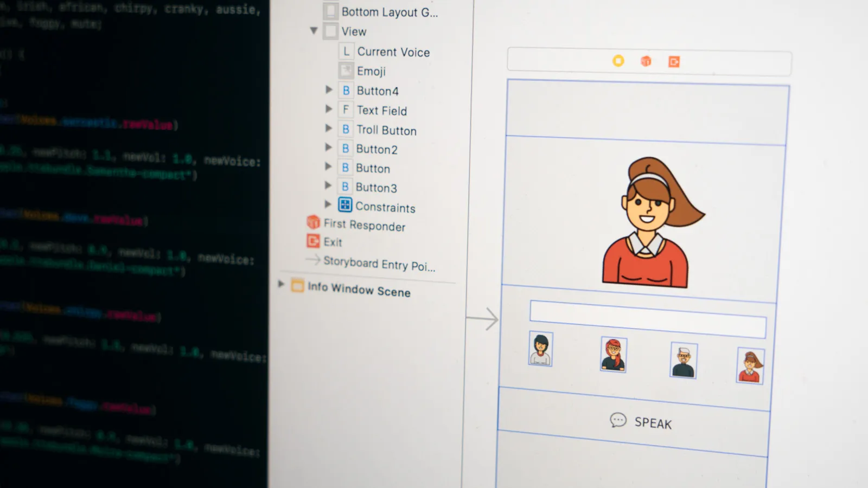
Task: Expand the Info Window Scene
Action: coord(281,284)
